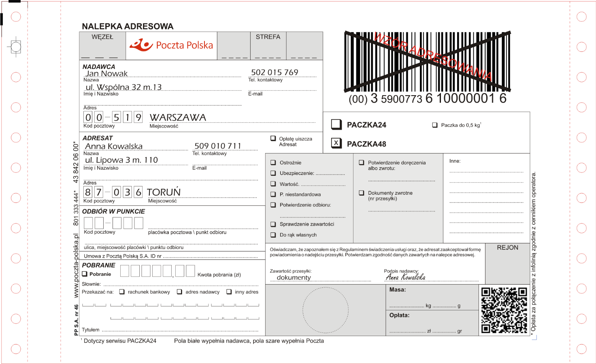The height and width of the screenshot is (364, 596).
Task: Click the ADRESAT section heading
Action: [x=98, y=138]
